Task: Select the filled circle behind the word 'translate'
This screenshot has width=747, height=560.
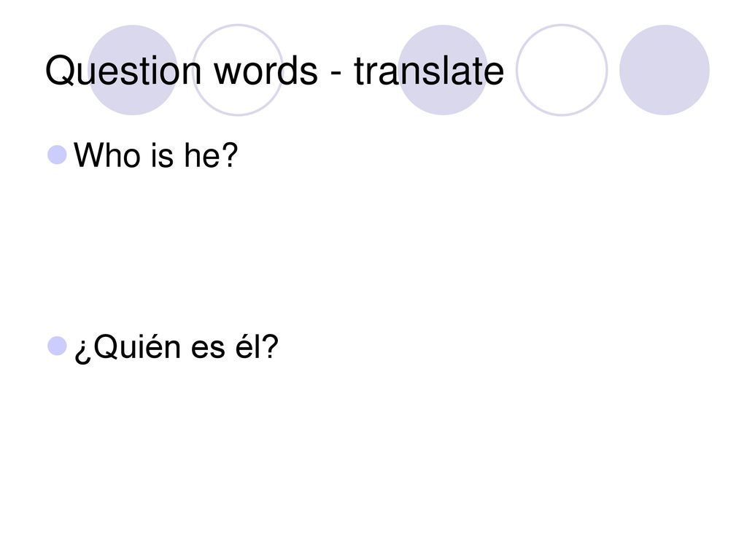Action: pos(443,70)
